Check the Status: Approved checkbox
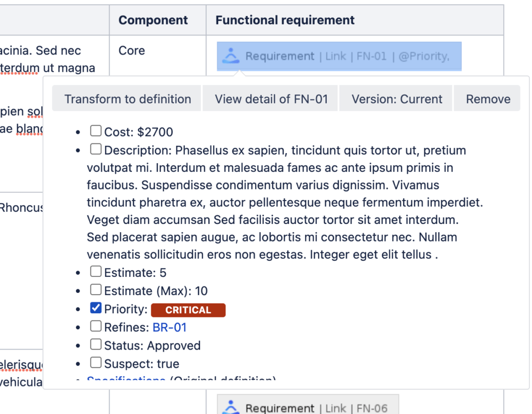 (96, 344)
